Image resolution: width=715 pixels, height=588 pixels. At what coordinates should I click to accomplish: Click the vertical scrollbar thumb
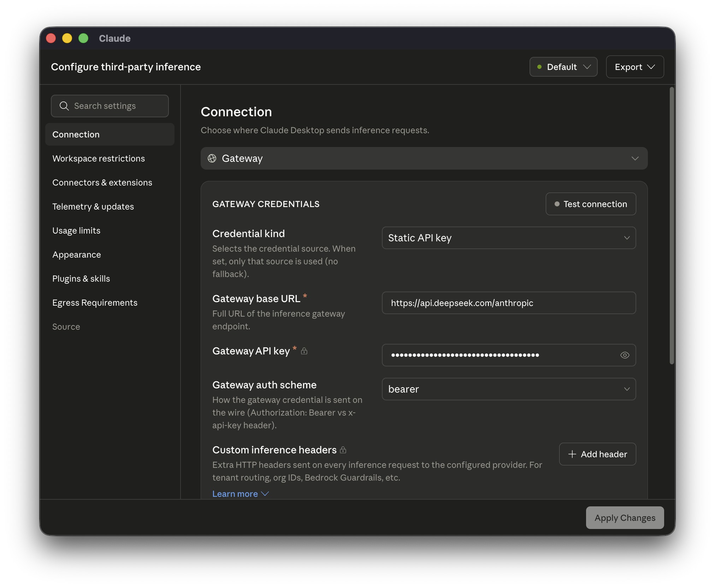tap(672, 225)
